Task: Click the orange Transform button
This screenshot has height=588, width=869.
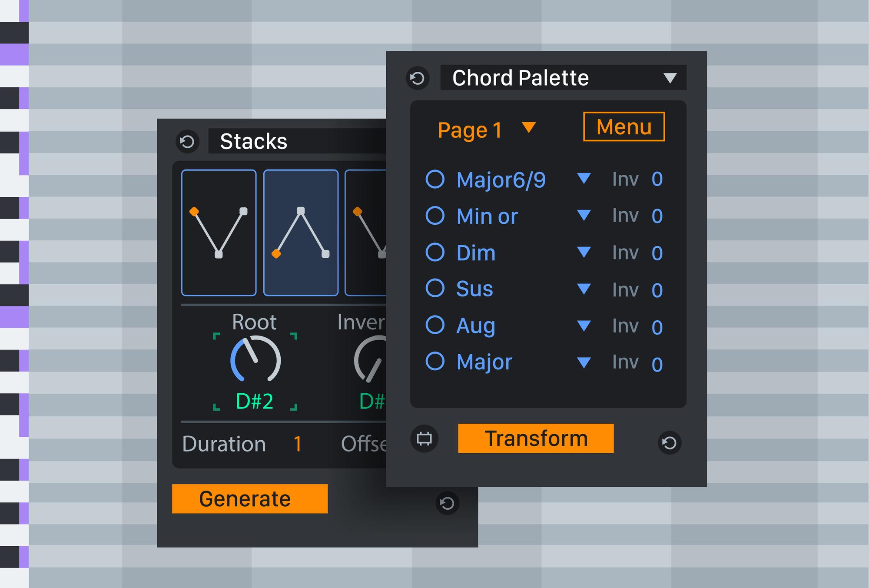Action: coord(536,439)
